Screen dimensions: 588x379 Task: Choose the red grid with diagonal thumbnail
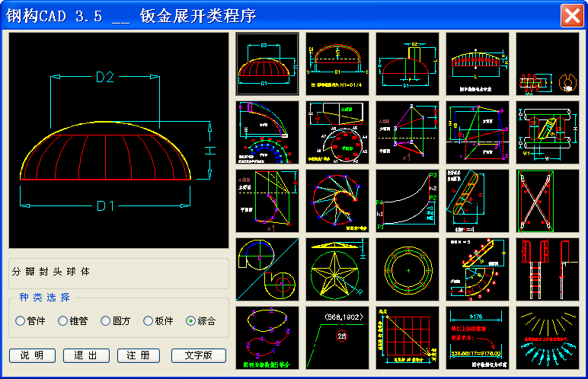[x=407, y=338]
